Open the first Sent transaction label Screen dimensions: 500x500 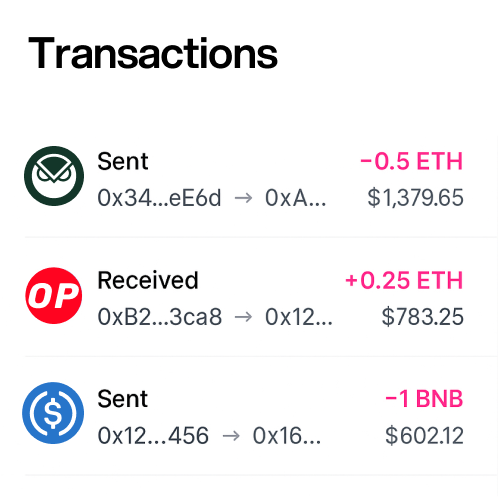[x=123, y=162]
